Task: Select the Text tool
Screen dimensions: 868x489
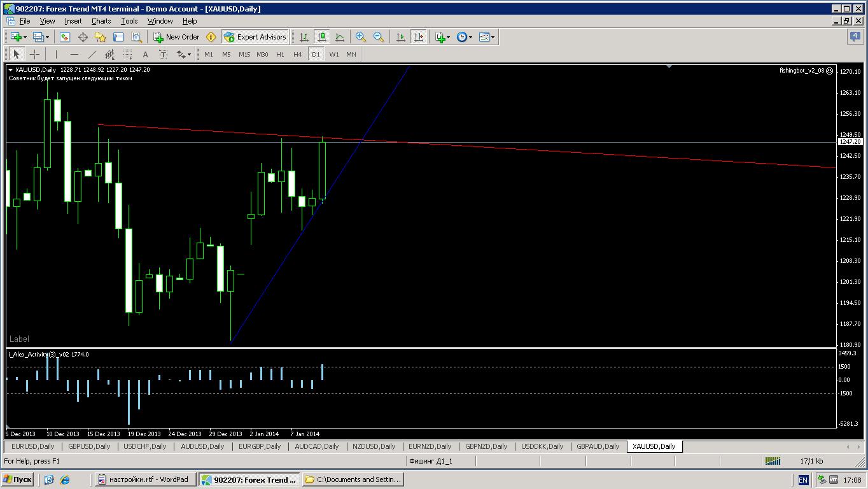Action: click(x=145, y=54)
